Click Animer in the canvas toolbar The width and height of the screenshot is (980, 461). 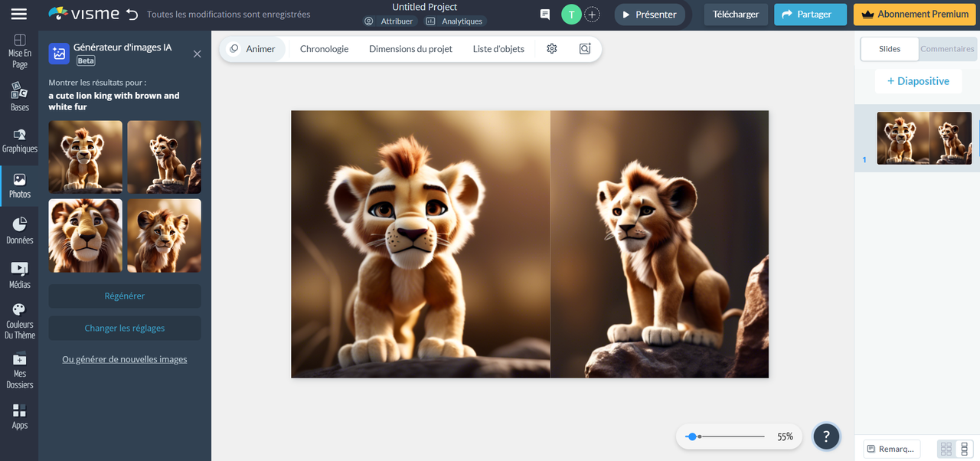coord(253,49)
